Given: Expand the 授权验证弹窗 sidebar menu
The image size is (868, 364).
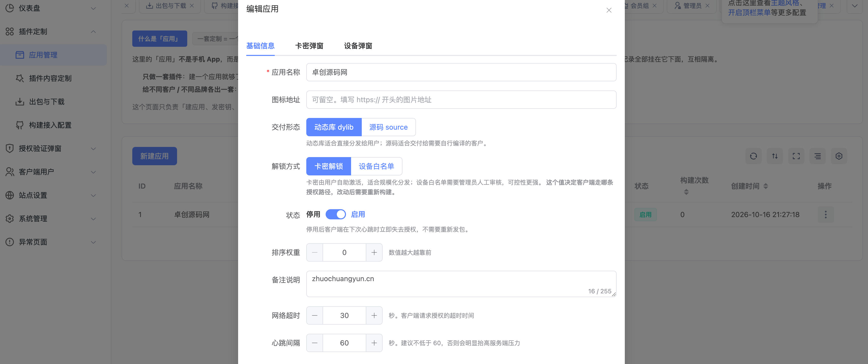Looking at the screenshot, I should click(x=53, y=148).
